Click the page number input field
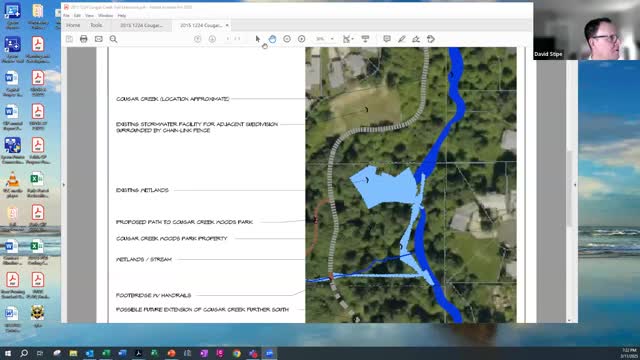This screenshot has width=640, height=360. pyautogui.click(x=228, y=39)
